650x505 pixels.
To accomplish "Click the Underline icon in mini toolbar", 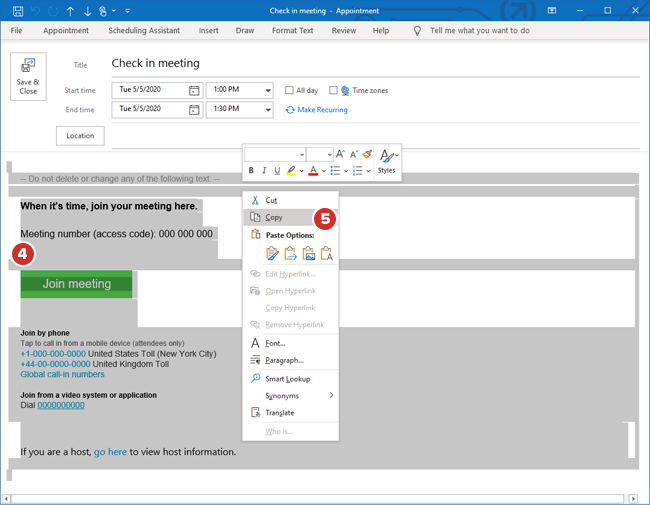I will click(x=277, y=171).
